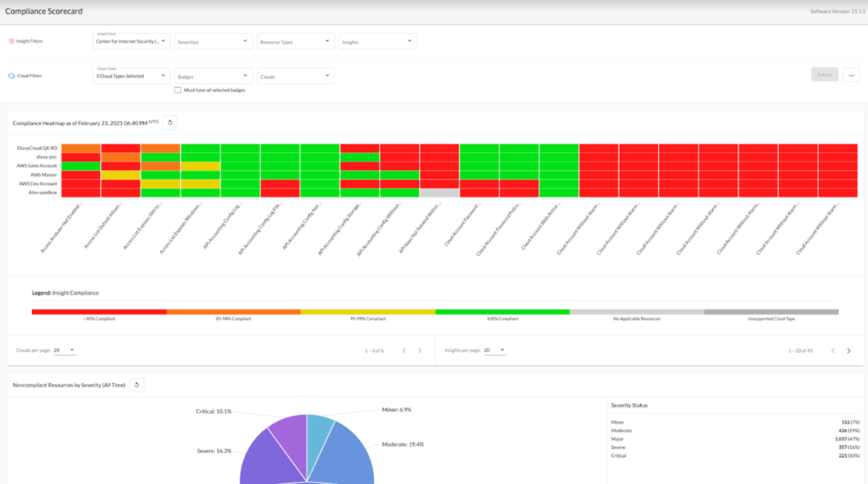The image size is (868, 484).
Task: Open the Clouds filter dropdown
Action: click(x=296, y=75)
